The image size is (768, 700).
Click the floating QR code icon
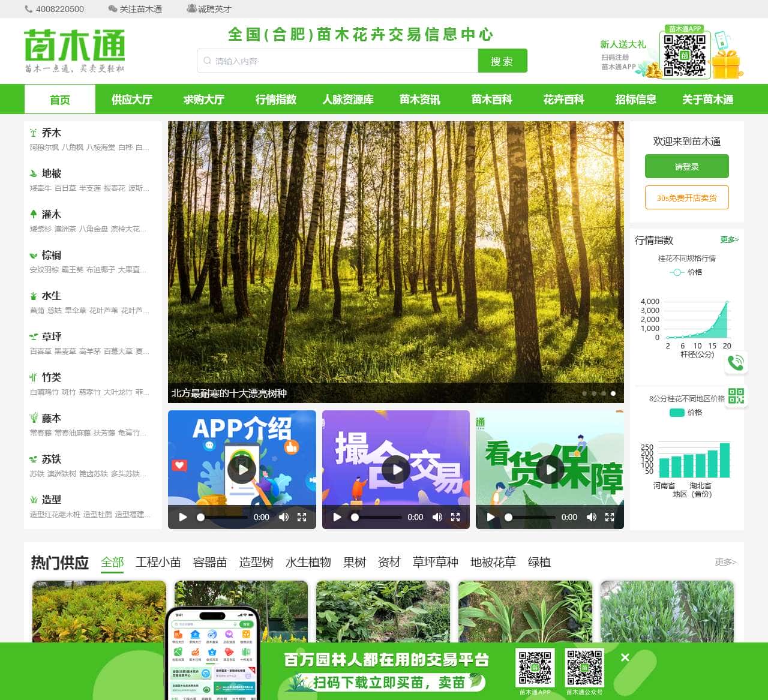click(736, 396)
